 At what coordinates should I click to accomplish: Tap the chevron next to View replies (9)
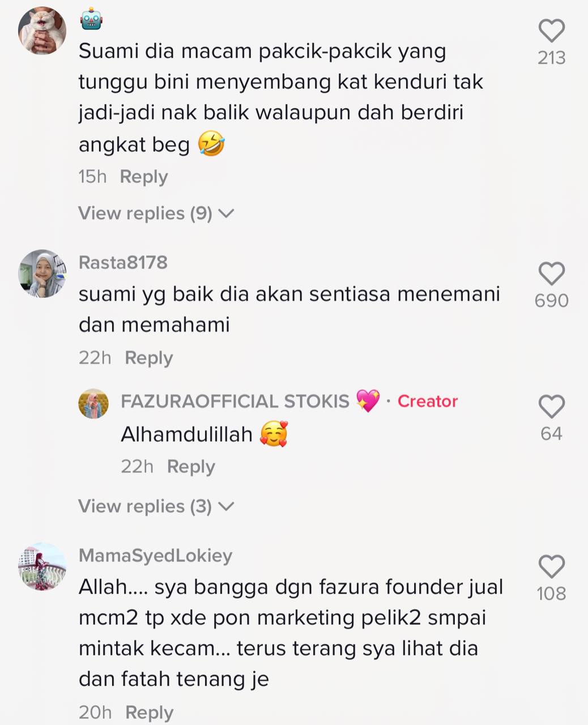tap(226, 214)
